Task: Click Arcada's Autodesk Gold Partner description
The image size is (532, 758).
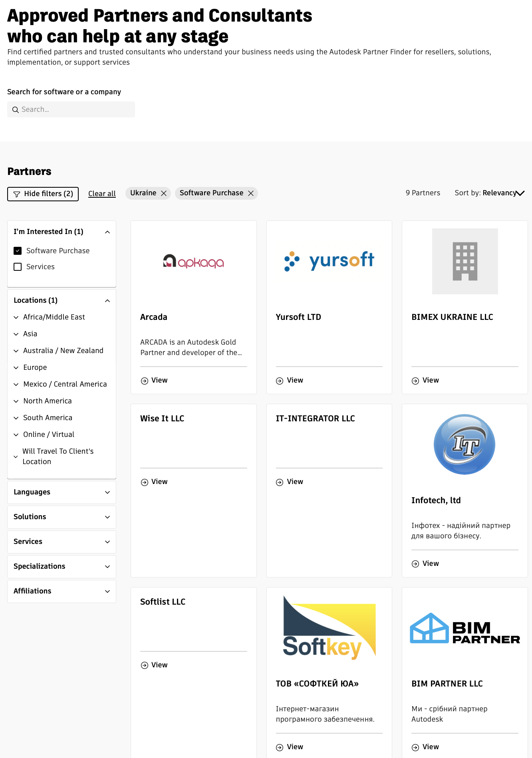Action: [x=191, y=347]
